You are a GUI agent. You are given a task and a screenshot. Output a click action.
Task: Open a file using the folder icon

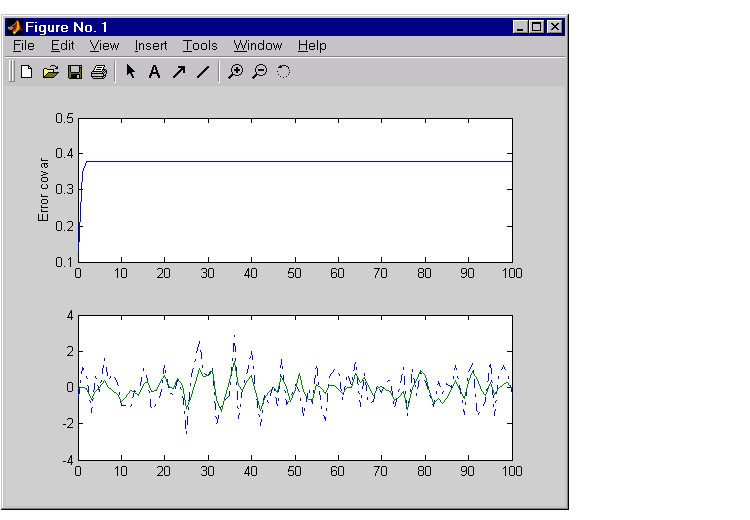(x=51, y=72)
